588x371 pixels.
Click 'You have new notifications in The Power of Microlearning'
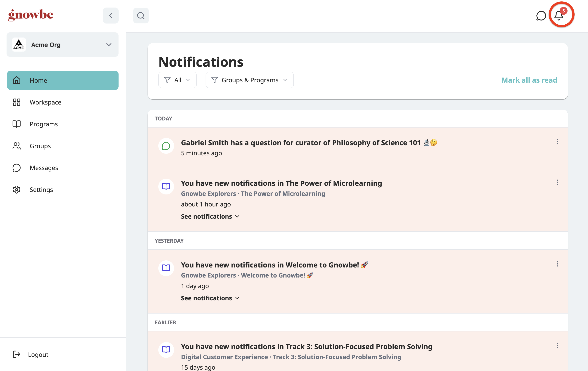click(281, 183)
